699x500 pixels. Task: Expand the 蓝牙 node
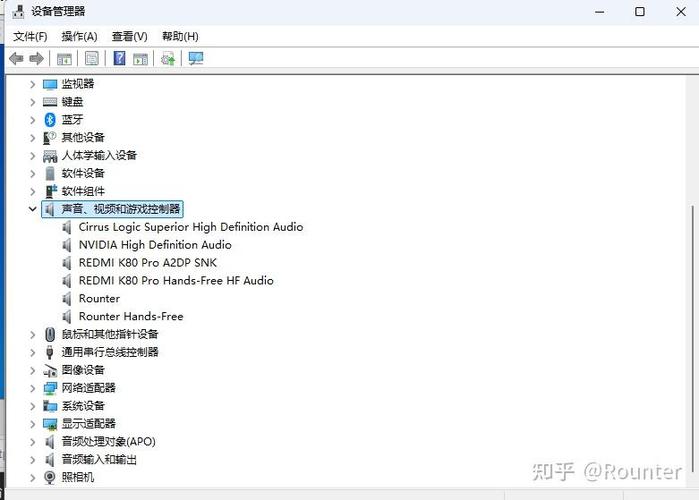(x=33, y=120)
